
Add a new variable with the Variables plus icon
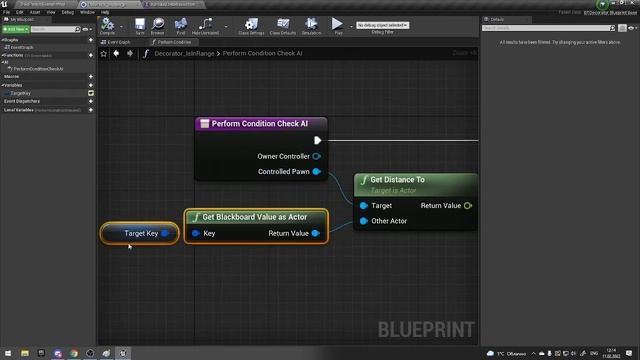91,85
